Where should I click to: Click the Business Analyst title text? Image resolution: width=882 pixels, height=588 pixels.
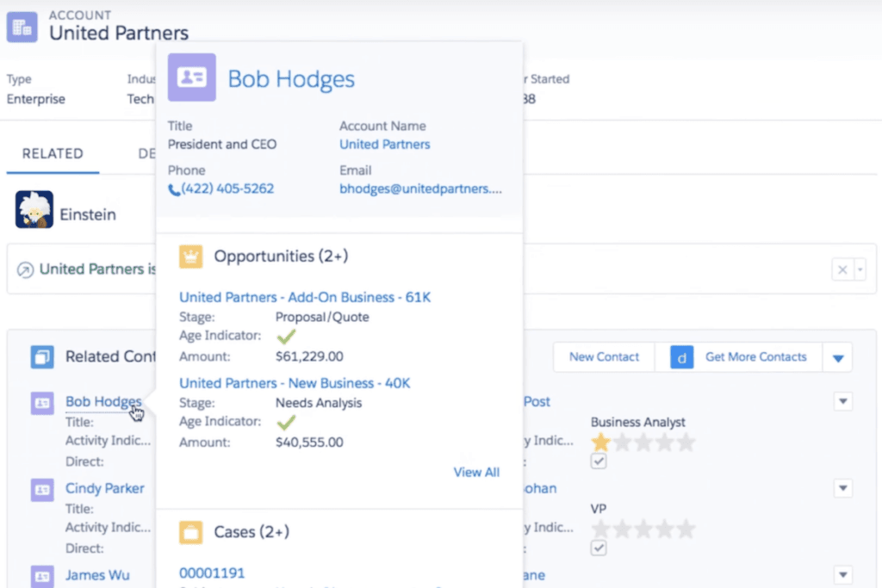638,422
